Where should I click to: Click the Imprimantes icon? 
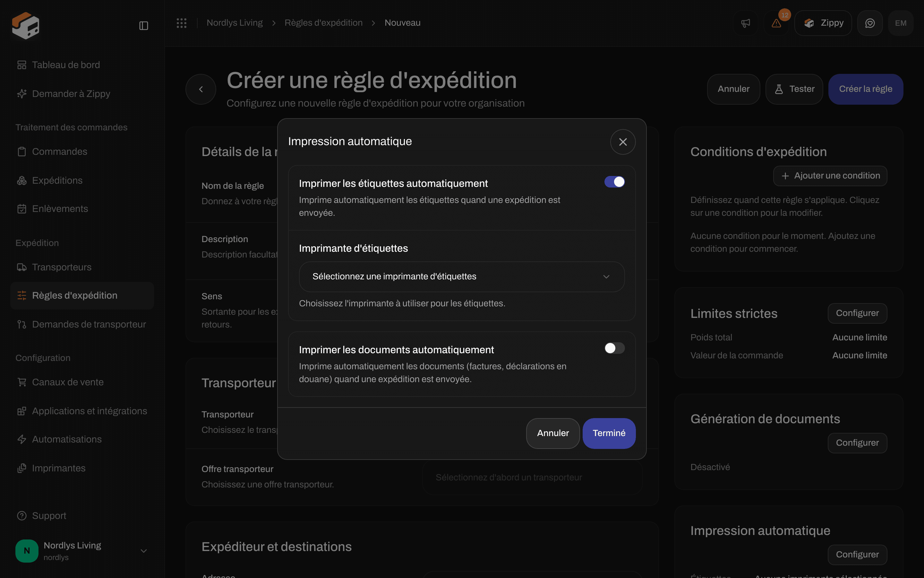(22, 468)
